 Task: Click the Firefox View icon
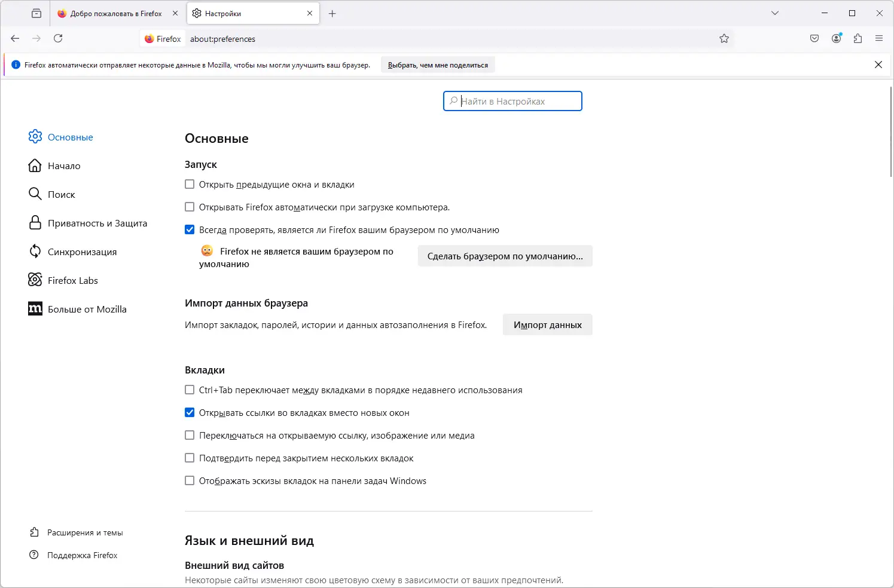36,13
